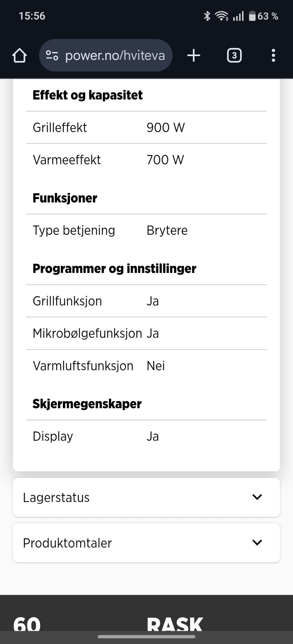Screen dimensions: 293x644
Task: Tap the Varmluftsfunksjon Nei row
Action: tap(146, 366)
